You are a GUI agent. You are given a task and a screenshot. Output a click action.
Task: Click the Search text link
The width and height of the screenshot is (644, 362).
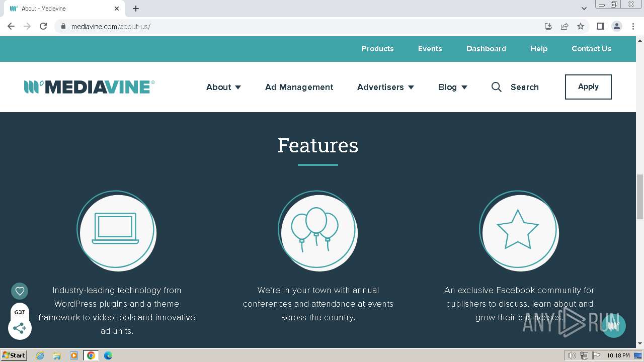click(525, 87)
